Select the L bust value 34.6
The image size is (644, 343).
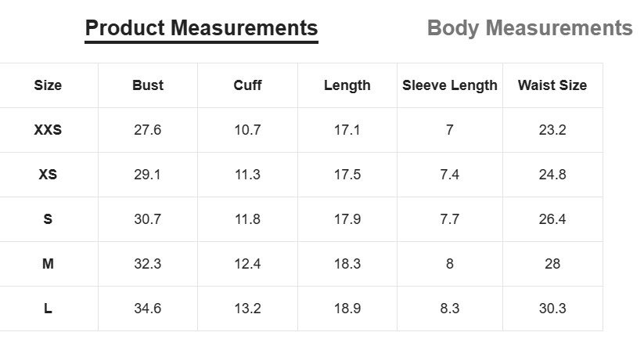[x=148, y=309]
